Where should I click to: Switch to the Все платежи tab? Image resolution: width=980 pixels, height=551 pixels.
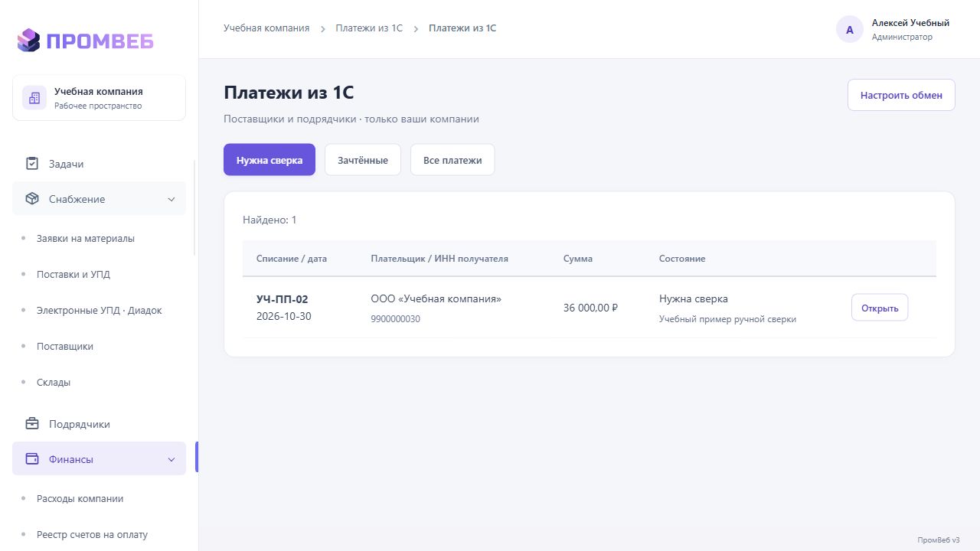click(x=452, y=160)
